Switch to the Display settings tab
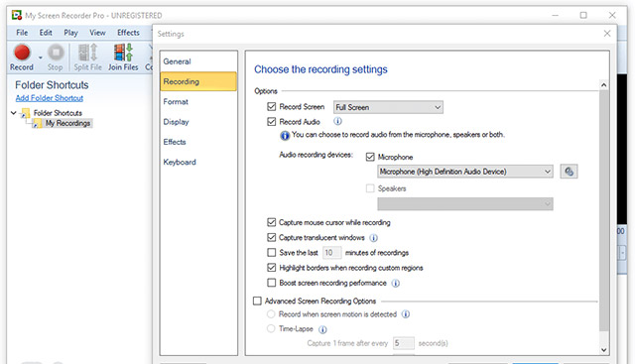Image resolution: width=635 pixels, height=364 pixels. [198, 122]
